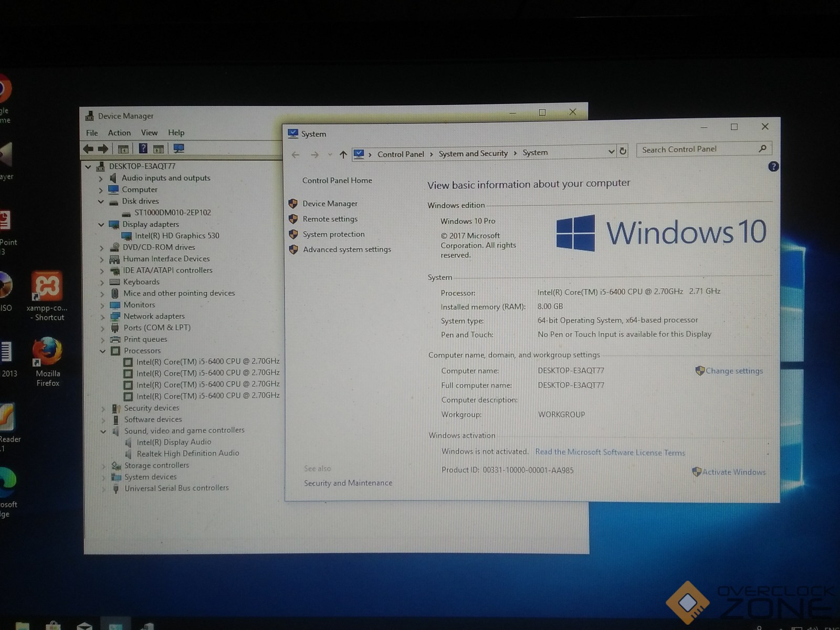840x630 pixels.
Task: Collapse the Disk drives node
Action: pos(100,202)
